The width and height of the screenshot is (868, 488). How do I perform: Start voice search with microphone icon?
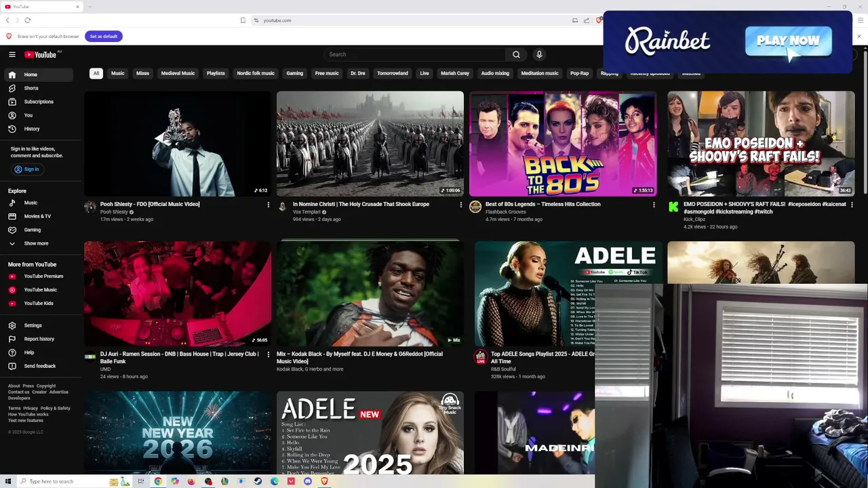[x=539, y=54]
